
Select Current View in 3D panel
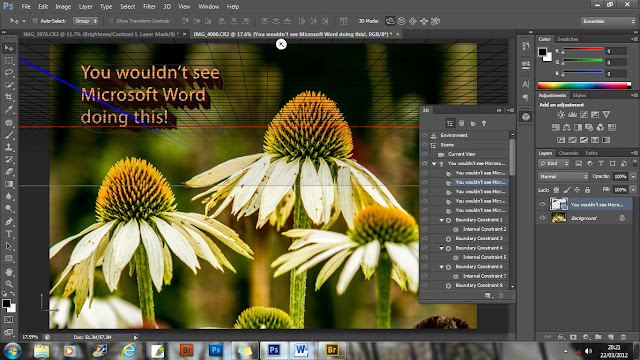point(462,154)
